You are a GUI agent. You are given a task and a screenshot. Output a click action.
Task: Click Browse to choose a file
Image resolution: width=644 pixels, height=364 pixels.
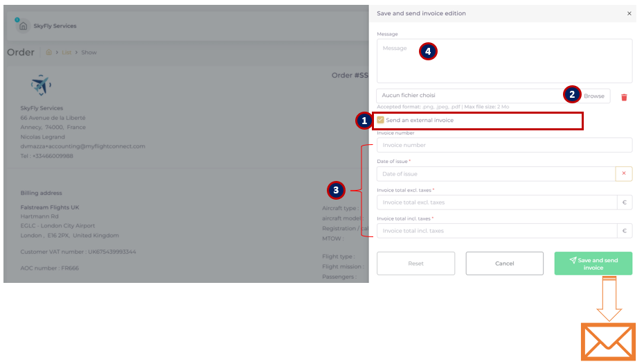(x=593, y=96)
